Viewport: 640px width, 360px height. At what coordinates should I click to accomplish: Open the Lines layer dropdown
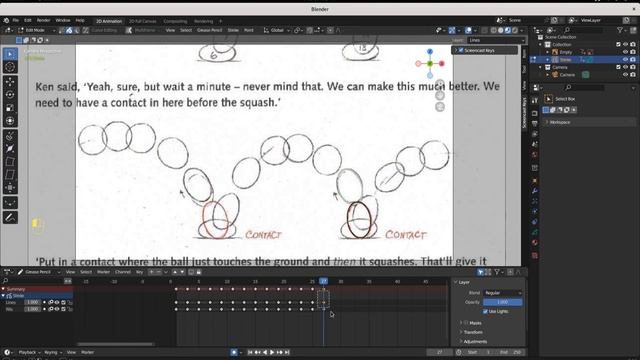pyautogui.click(x=496, y=40)
